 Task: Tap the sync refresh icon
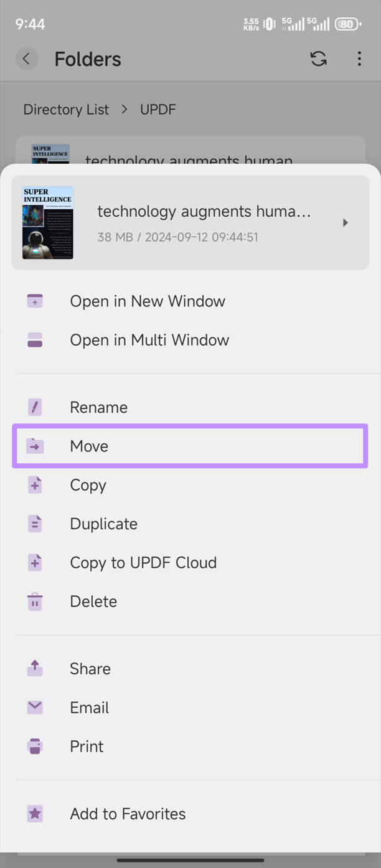coord(318,59)
